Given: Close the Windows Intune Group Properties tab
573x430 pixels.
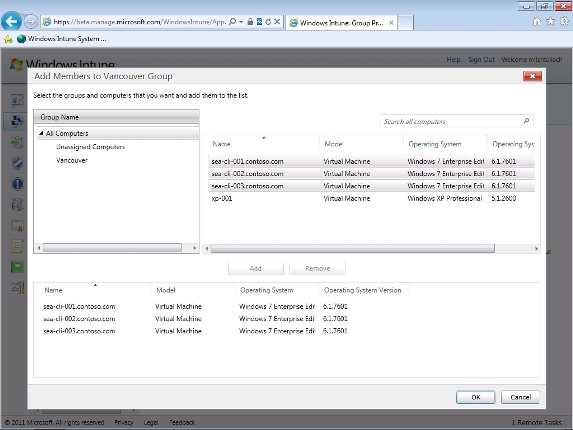Looking at the screenshot, I should 391,23.
